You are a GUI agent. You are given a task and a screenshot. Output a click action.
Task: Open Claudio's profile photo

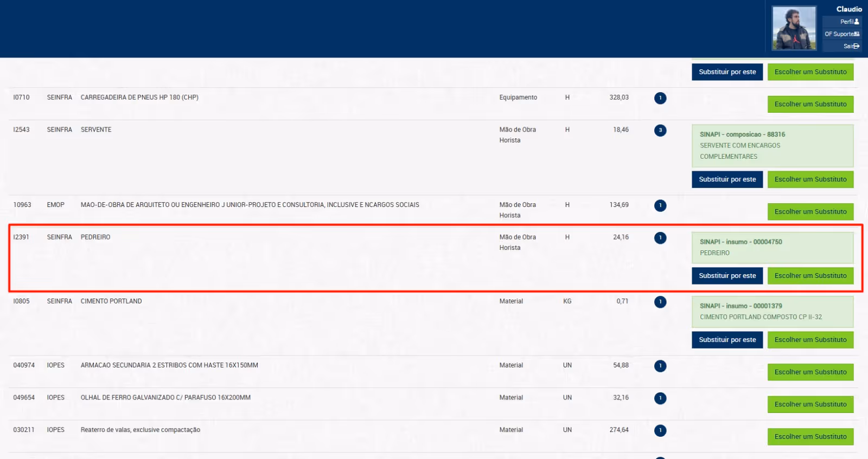794,28
